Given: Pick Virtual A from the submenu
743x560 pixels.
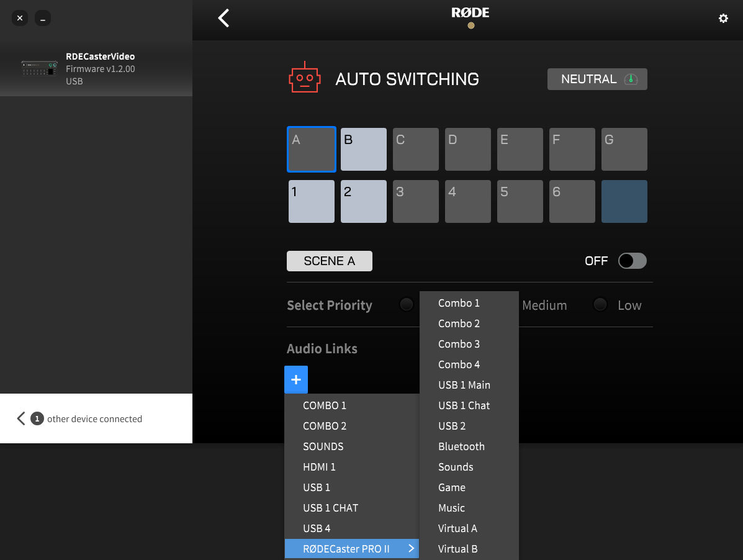Looking at the screenshot, I should coord(457,528).
